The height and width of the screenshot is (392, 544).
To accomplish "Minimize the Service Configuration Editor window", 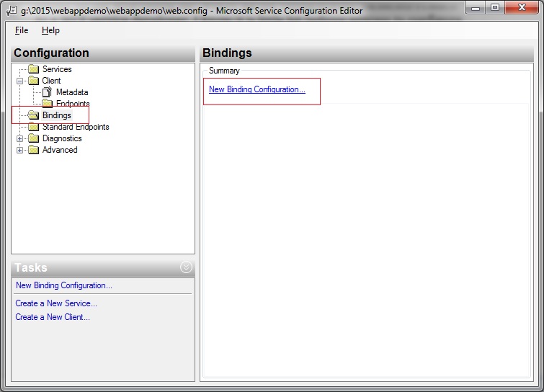I will tap(476, 8).
